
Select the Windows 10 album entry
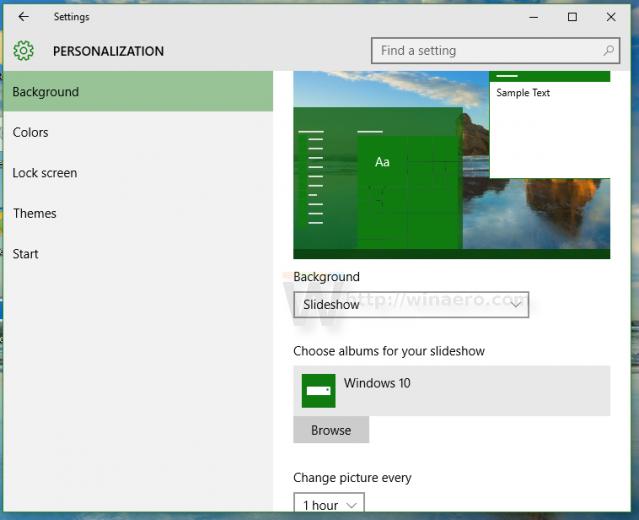pos(452,391)
